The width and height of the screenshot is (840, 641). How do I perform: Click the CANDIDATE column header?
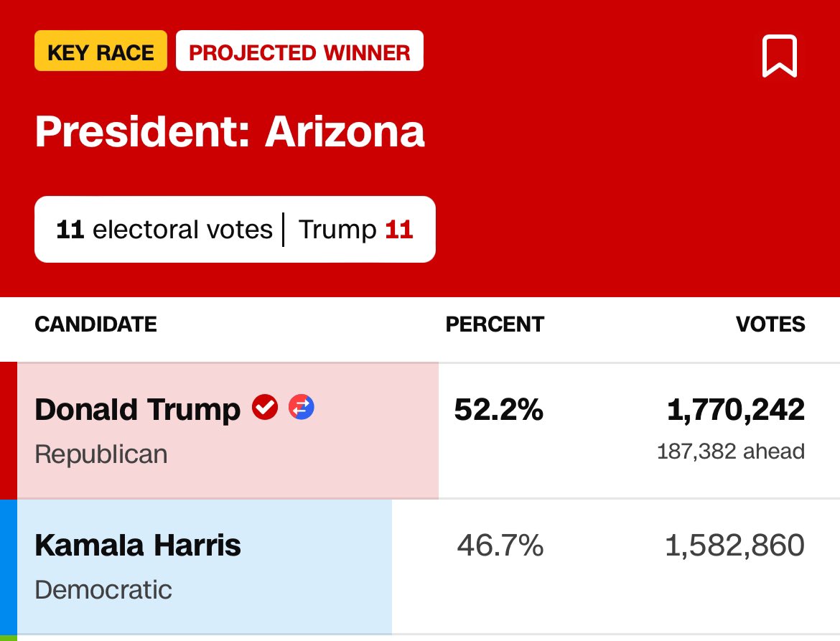95,324
